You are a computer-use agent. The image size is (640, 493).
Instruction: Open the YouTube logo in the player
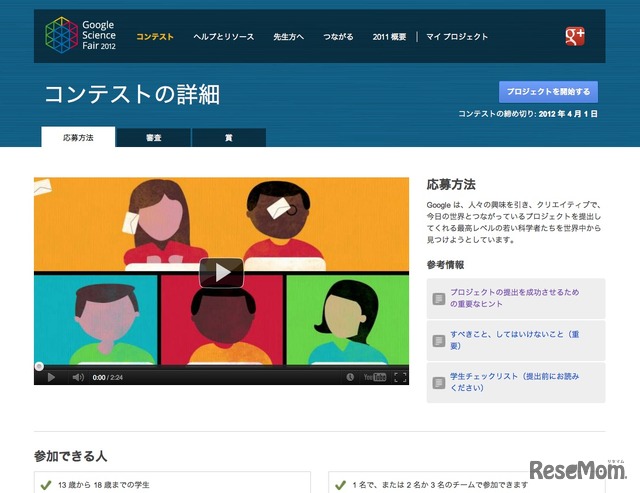tap(375, 377)
